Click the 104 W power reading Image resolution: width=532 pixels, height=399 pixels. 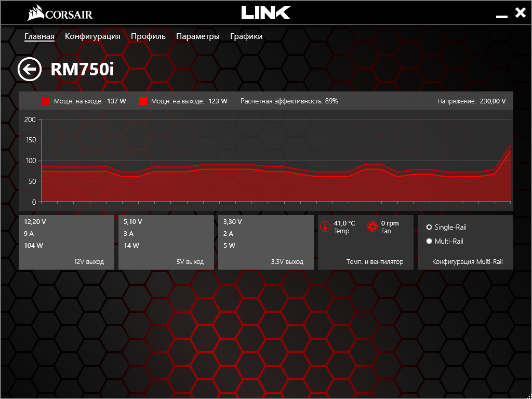[x=34, y=246]
